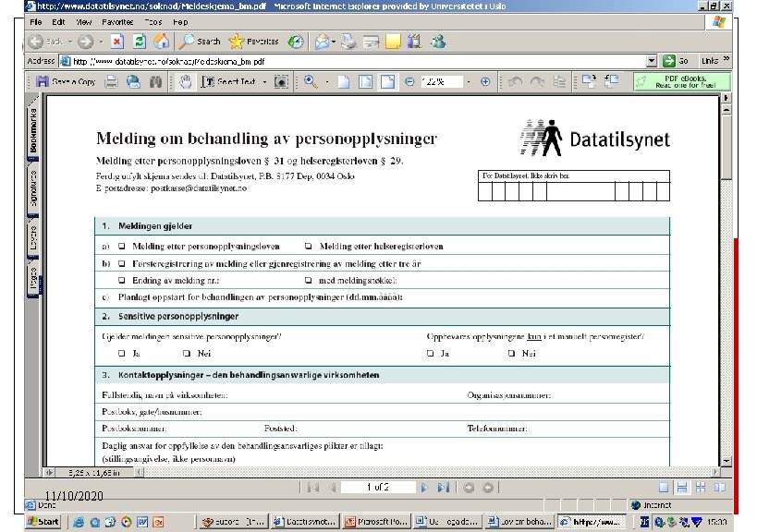Open the address bar dropdown arrow
The image size is (757, 532).
coord(652,61)
